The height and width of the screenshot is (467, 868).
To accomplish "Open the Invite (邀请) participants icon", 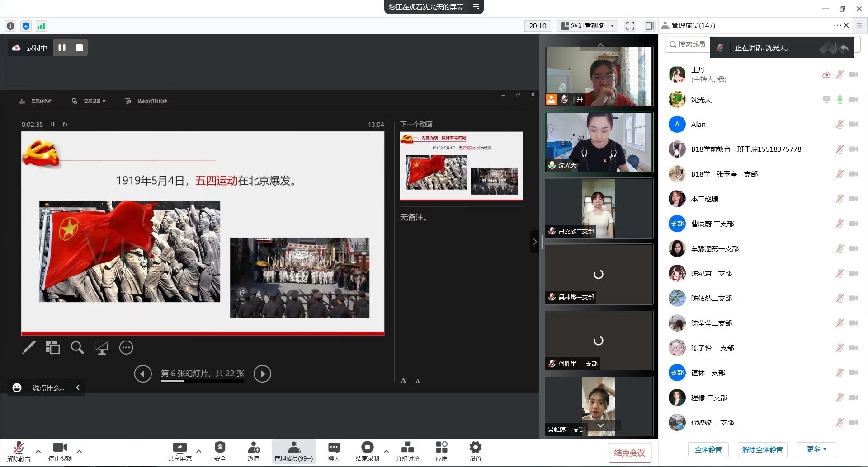I will click(254, 448).
